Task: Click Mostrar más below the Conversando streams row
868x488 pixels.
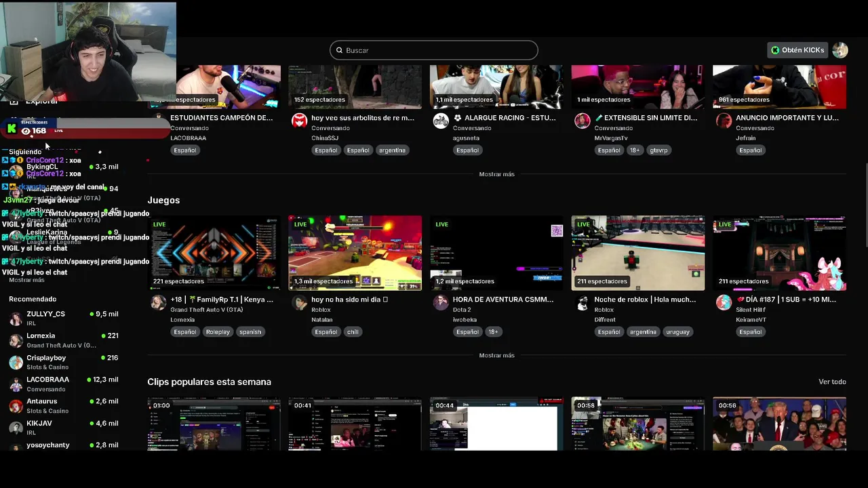Action: point(496,174)
